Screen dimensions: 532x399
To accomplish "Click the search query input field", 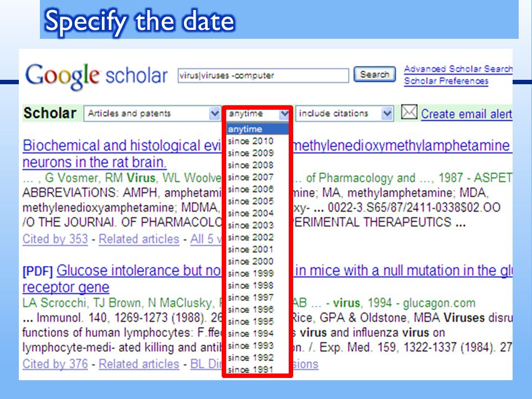I will pyautogui.click(x=263, y=75).
